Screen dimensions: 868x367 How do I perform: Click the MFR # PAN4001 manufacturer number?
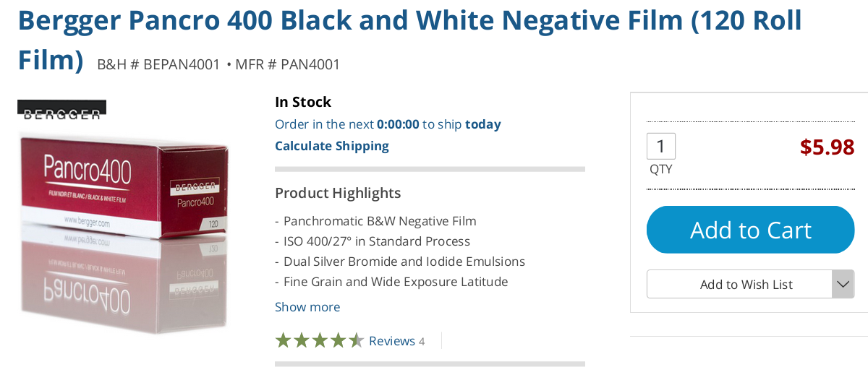click(x=287, y=64)
